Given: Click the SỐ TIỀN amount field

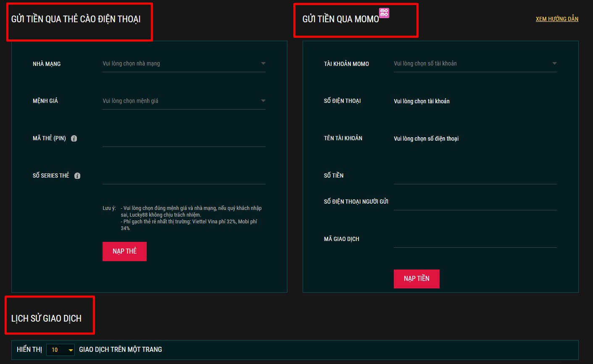Looking at the screenshot, I should tap(475, 176).
